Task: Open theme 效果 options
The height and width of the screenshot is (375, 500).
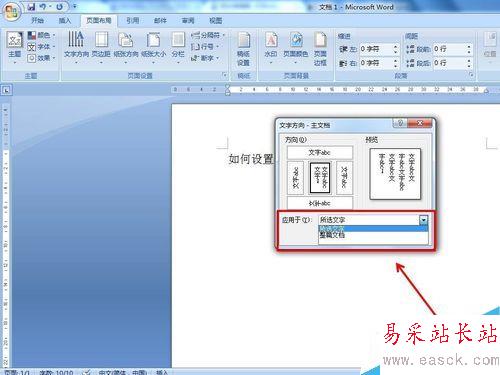Action: coord(41,58)
